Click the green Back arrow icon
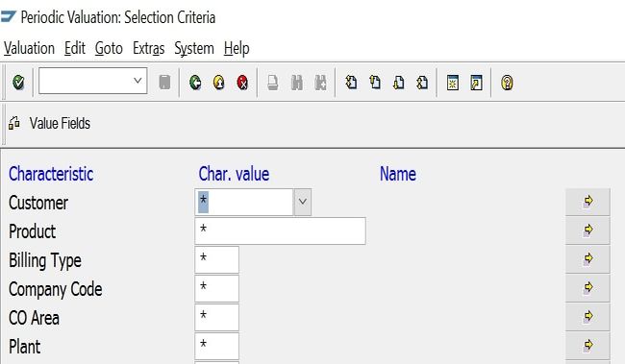The image size is (625, 364). coord(195,83)
